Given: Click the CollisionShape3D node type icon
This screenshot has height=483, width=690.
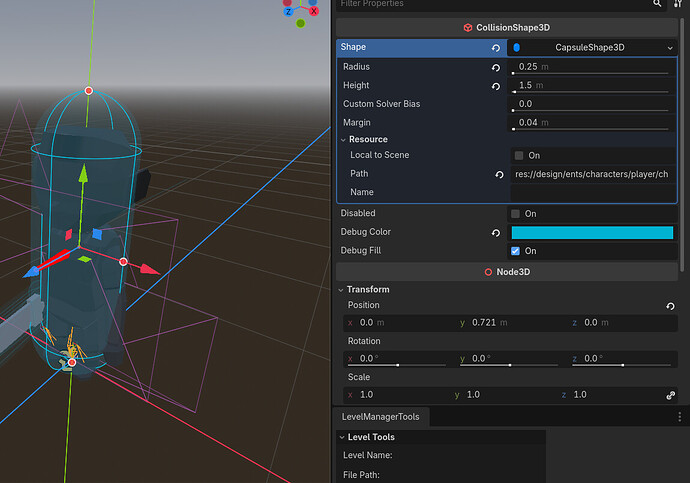Looking at the screenshot, I should click(x=468, y=28).
